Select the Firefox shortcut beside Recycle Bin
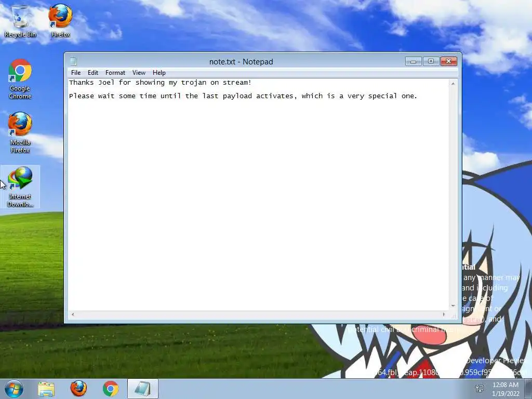 60,21
